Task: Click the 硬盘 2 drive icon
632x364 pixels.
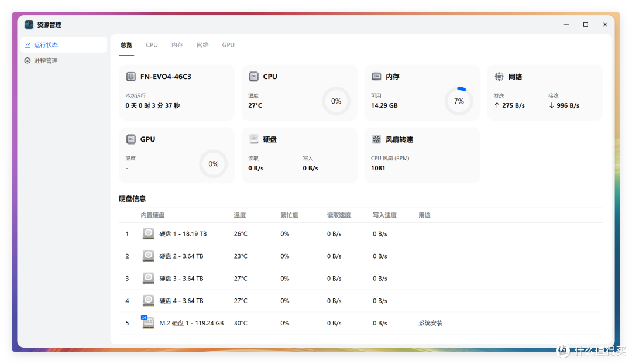Action: click(x=148, y=256)
